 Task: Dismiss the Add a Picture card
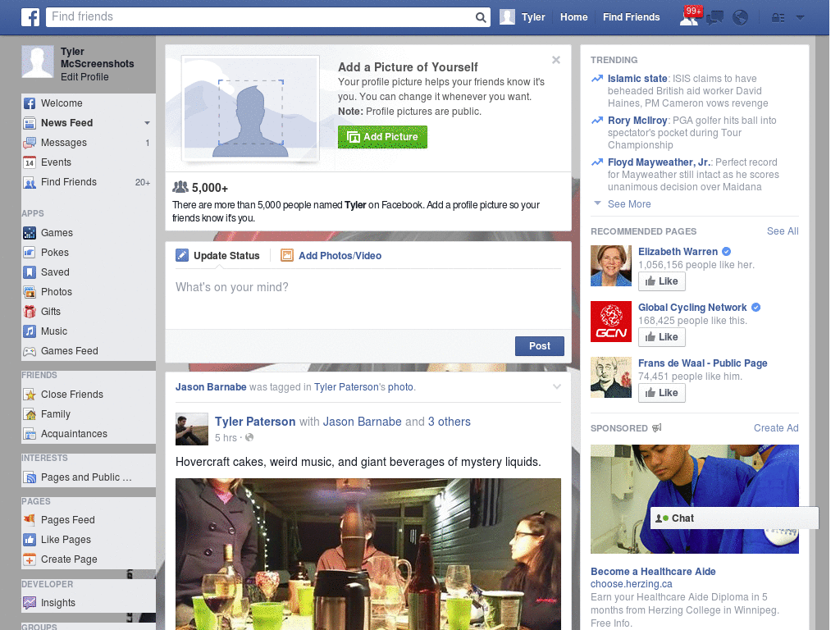point(556,60)
